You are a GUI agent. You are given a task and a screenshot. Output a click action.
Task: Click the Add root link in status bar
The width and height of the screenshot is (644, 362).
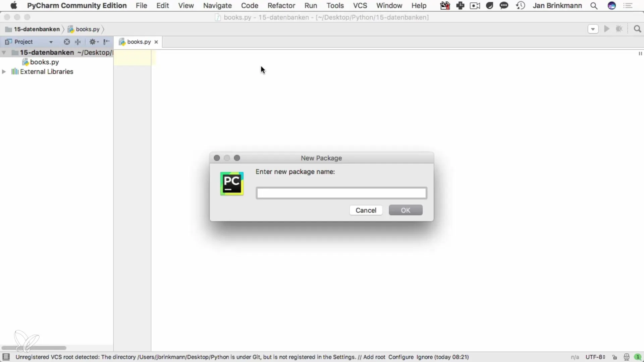point(374,357)
